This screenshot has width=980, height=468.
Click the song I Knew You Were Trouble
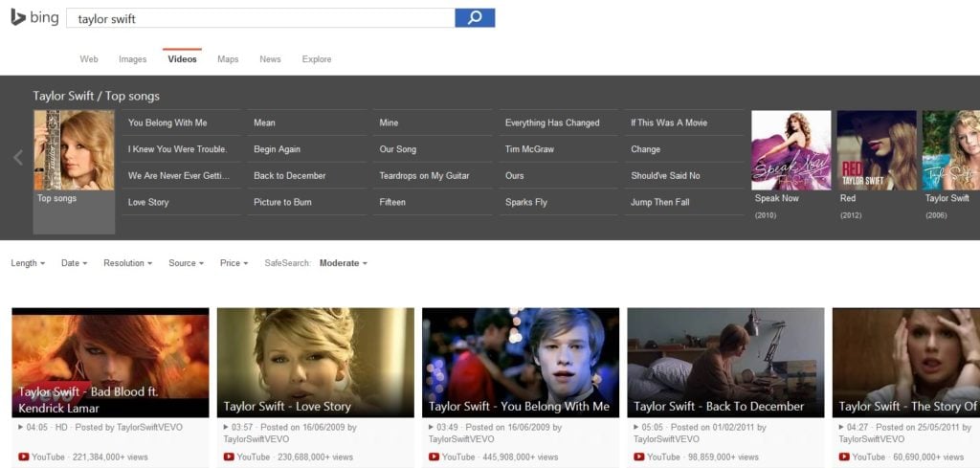[x=177, y=149]
